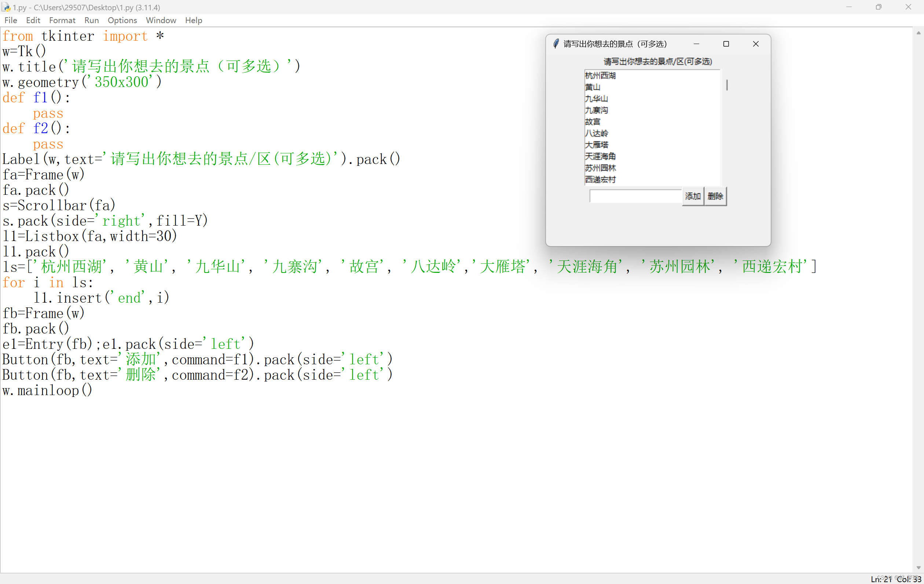Click the editor scrollbar up arrow
Viewport: 924px width, 584px height.
tap(918, 33)
